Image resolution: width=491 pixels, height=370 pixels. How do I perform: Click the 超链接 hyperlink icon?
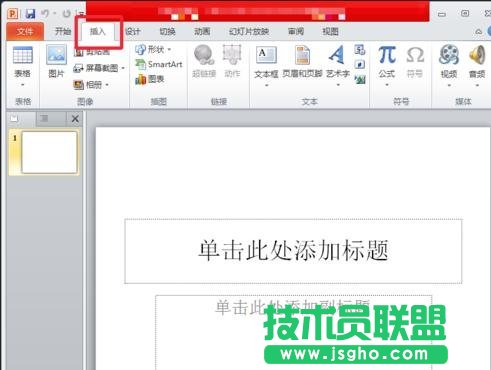point(204,61)
